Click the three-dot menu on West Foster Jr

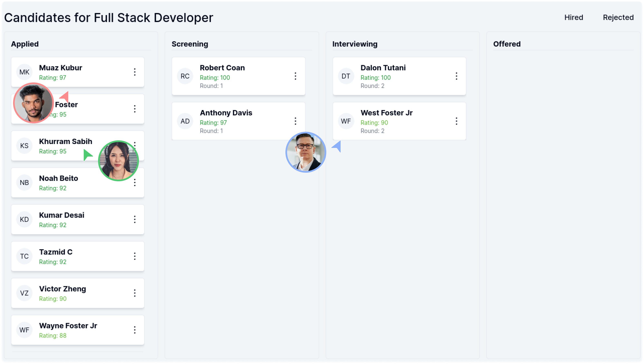tap(456, 121)
